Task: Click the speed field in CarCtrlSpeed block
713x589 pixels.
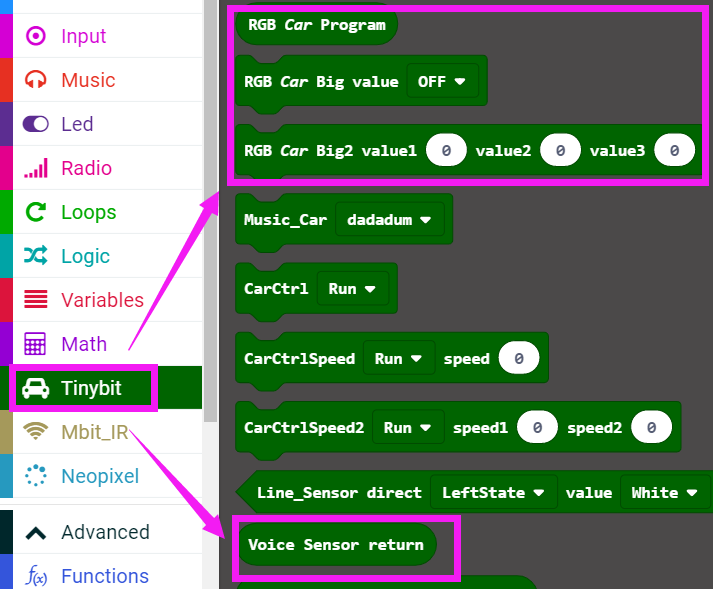Action: coord(519,358)
